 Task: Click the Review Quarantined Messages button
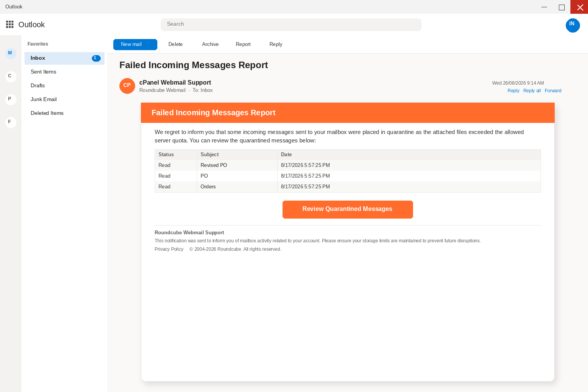pyautogui.click(x=348, y=209)
